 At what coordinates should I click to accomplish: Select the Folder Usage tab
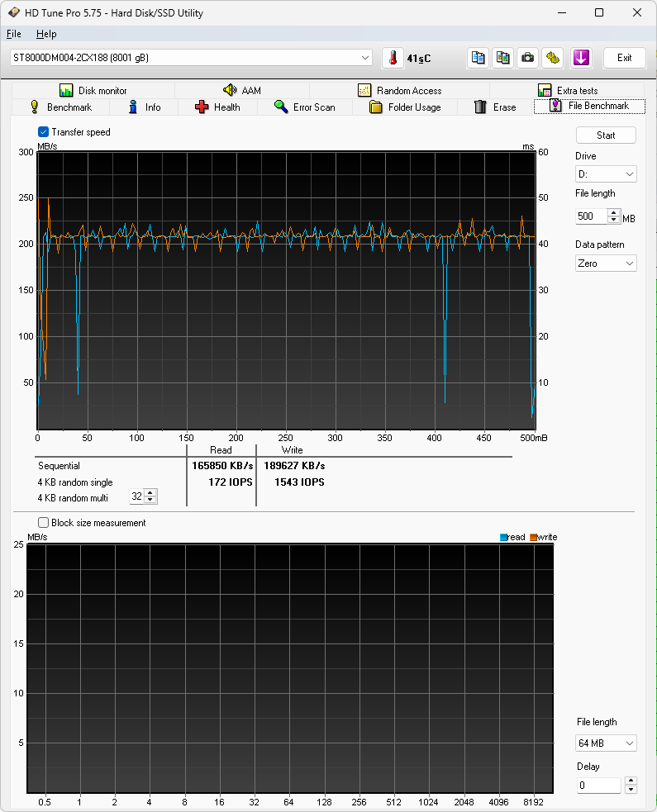pyautogui.click(x=405, y=107)
